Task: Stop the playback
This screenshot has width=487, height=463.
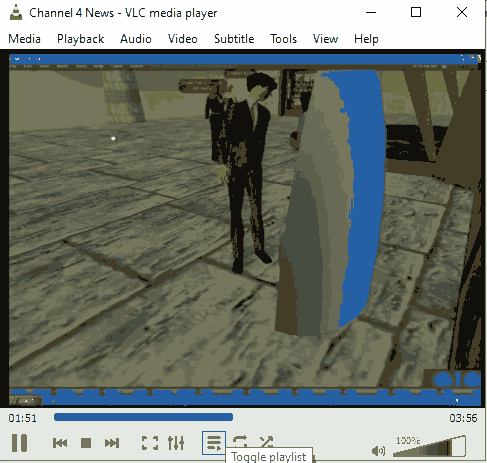Action: point(86,443)
